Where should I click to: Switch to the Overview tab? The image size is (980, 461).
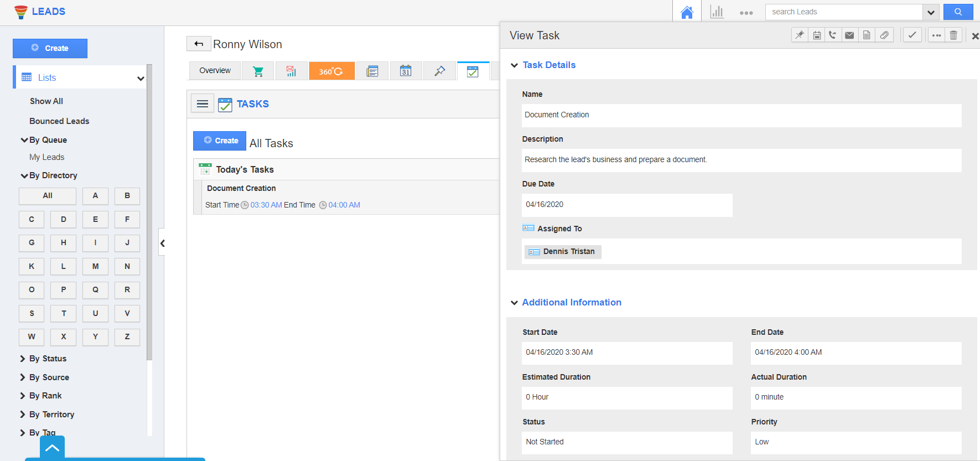(x=215, y=71)
